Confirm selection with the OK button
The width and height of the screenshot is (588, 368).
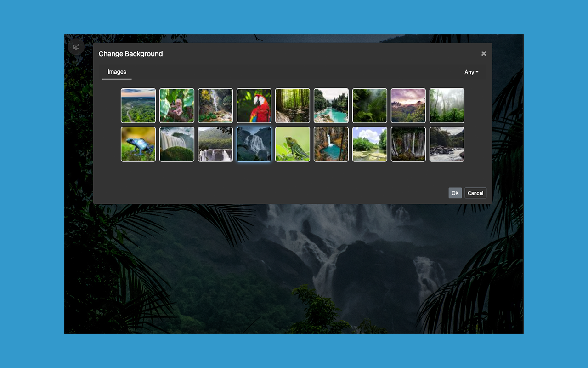pyautogui.click(x=455, y=193)
